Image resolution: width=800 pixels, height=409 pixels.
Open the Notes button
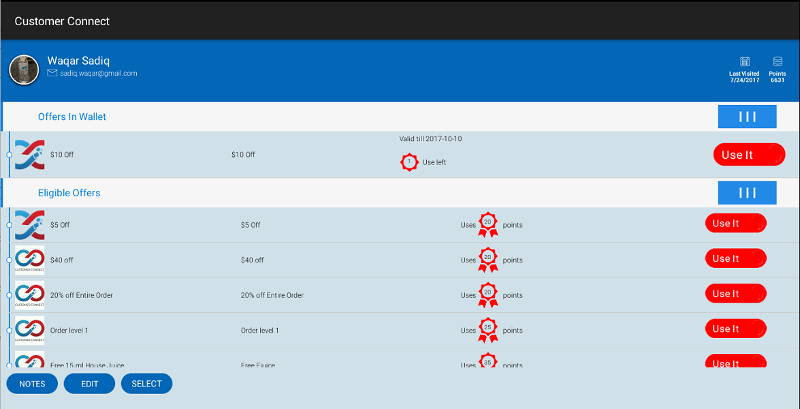coord(32,384)
